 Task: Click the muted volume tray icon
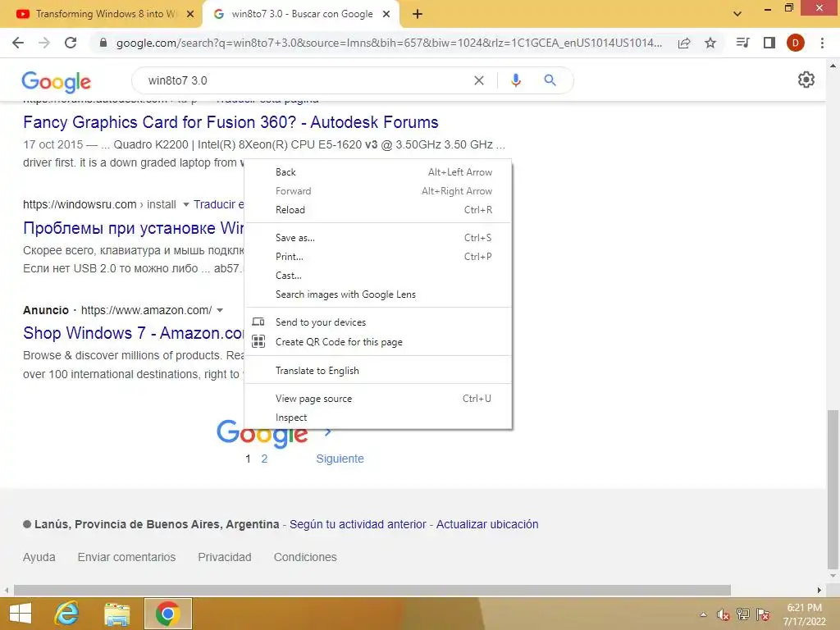(724, 615)
